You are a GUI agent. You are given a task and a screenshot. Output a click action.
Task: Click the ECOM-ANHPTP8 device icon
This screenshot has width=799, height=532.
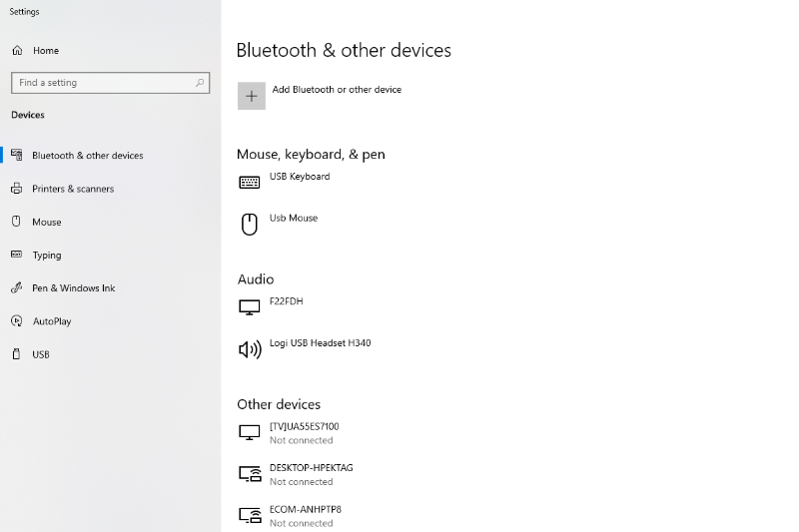coord(250,515)
